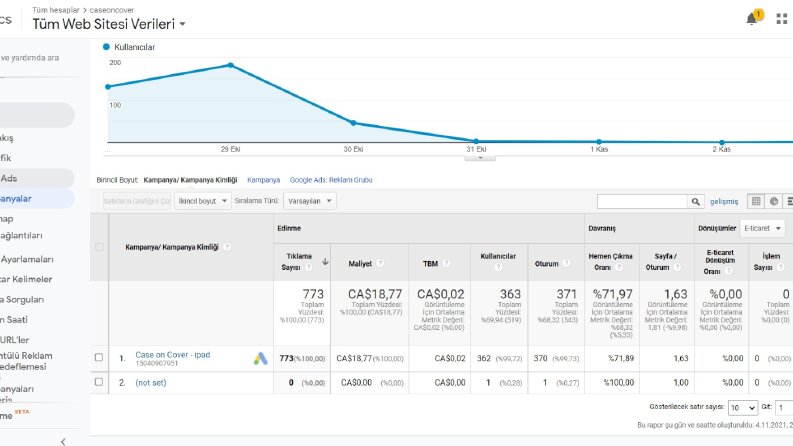Open the URL'ler sidebar item
Screen dimensions: 793x446
coord(15,340)
